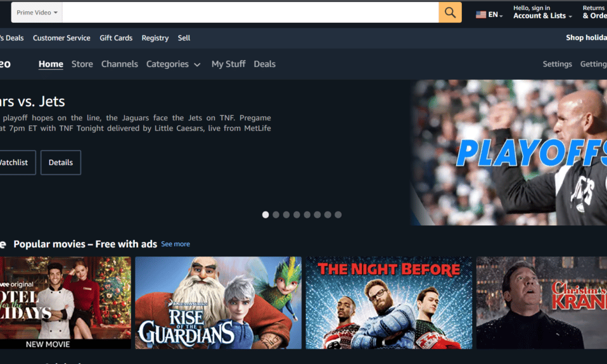Select the third carousel dot
607x364 pixels.
tap(286, 215)
